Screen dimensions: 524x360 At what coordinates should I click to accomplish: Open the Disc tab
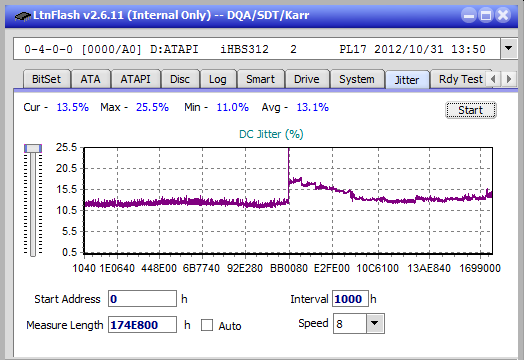[180, 79]
